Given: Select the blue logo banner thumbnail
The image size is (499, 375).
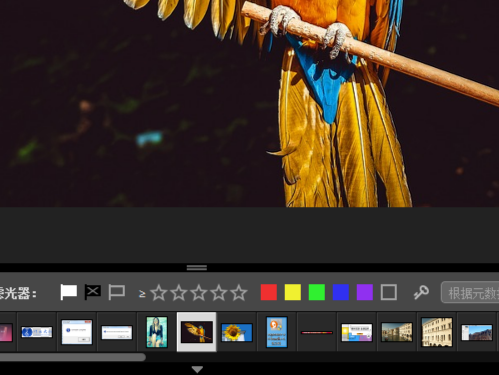Looking at the screenshot, I should (37, 332).
